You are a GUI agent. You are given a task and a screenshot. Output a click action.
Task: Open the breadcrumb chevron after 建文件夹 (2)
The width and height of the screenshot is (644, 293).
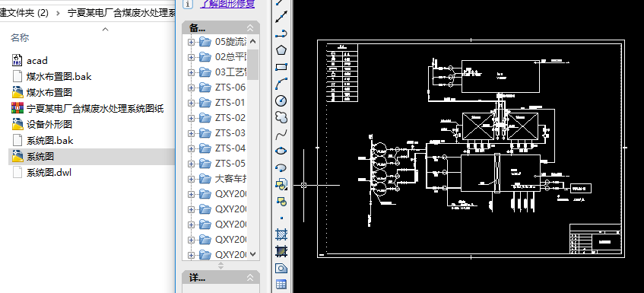click(59, 13)
